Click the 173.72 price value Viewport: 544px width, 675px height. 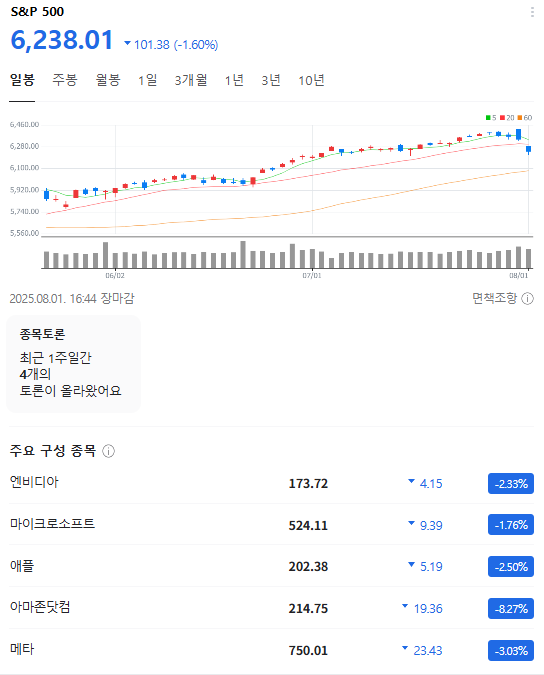[x=308, y=484]
